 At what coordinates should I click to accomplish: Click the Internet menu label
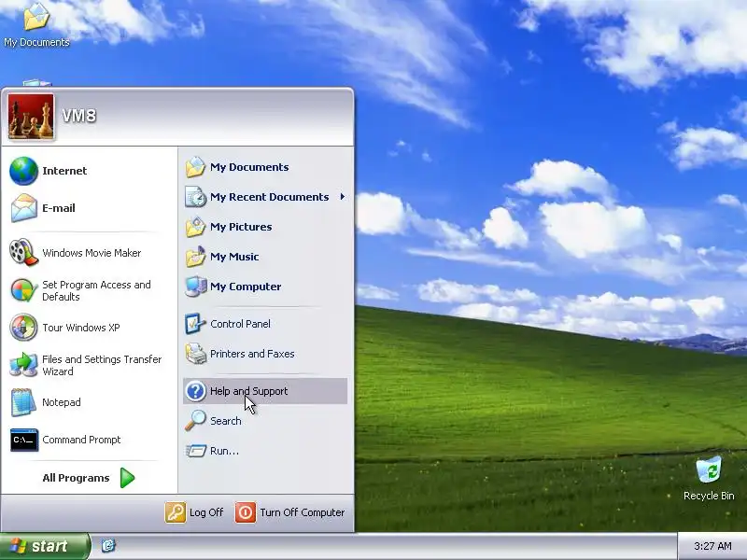pos(64,171)
